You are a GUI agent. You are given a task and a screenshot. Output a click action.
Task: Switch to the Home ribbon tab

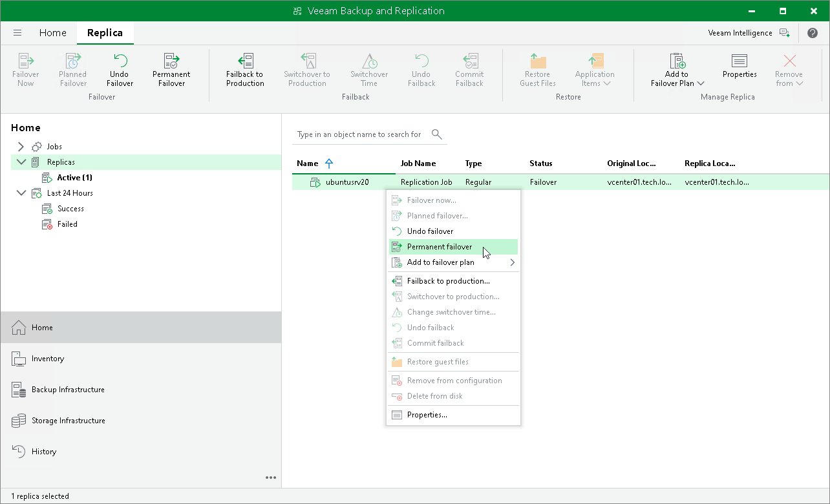click(x=52, y=33)
